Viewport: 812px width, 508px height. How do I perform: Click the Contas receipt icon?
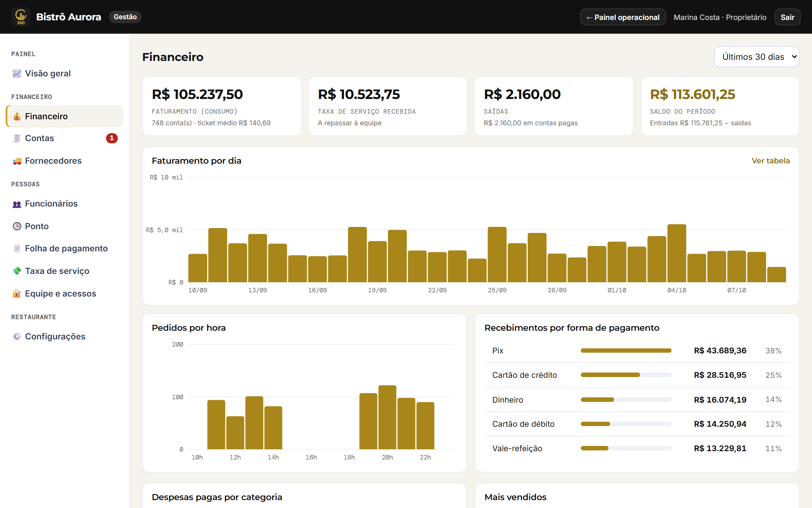[17, 138]
